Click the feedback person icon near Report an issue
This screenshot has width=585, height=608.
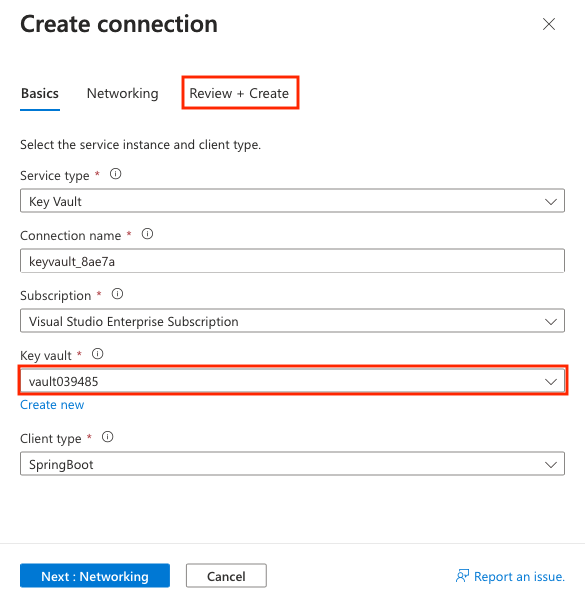pyautogui.click(x=462, y=576)
